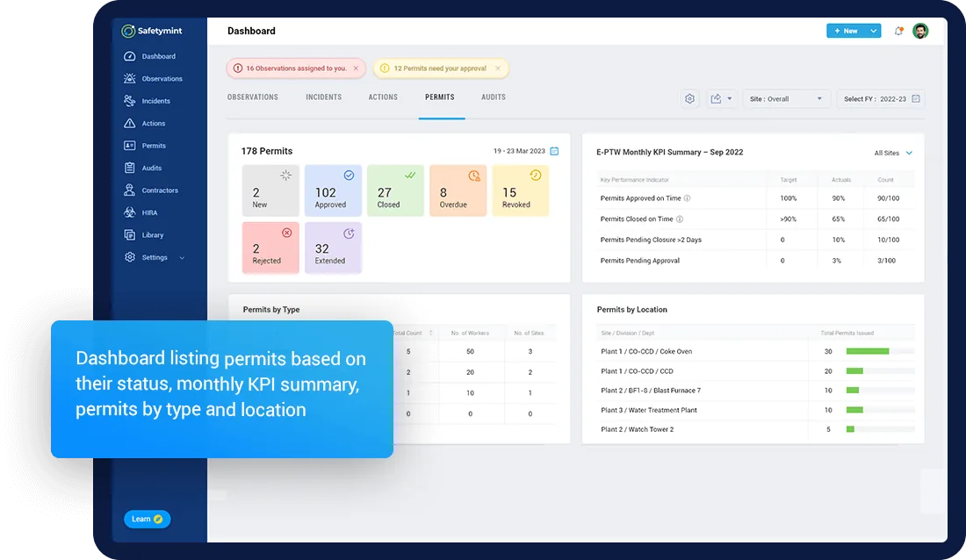Click the Select FY : 2022-23 field
The image size is (966, 560).
(x=881, y=98)
